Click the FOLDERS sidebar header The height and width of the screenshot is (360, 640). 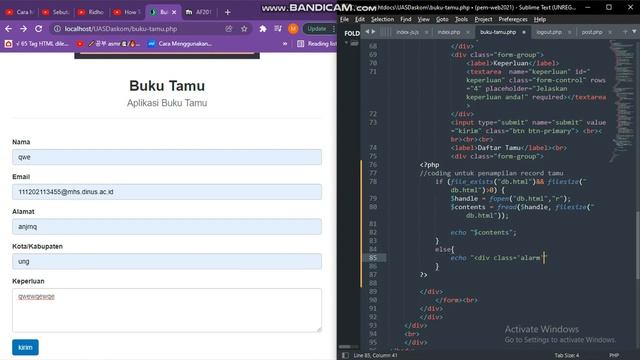(x=352, y=33)
